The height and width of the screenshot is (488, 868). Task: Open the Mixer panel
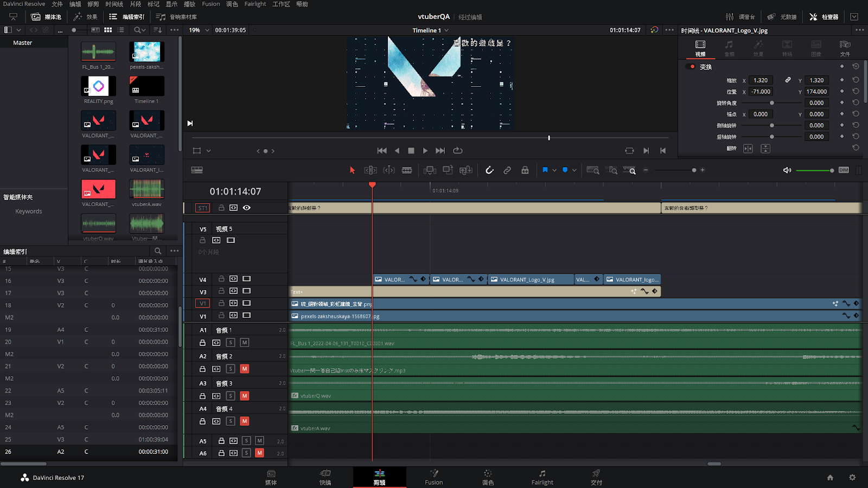click(x=741, y=17)
